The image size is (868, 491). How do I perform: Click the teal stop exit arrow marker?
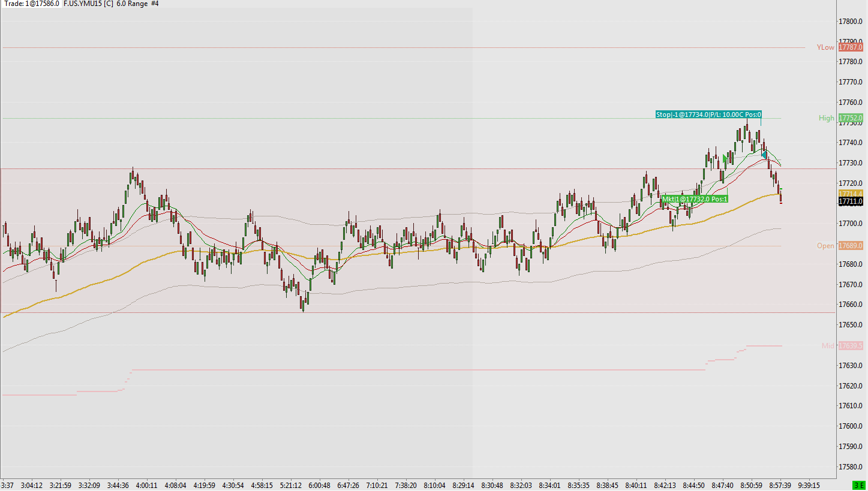click(764, 154)
